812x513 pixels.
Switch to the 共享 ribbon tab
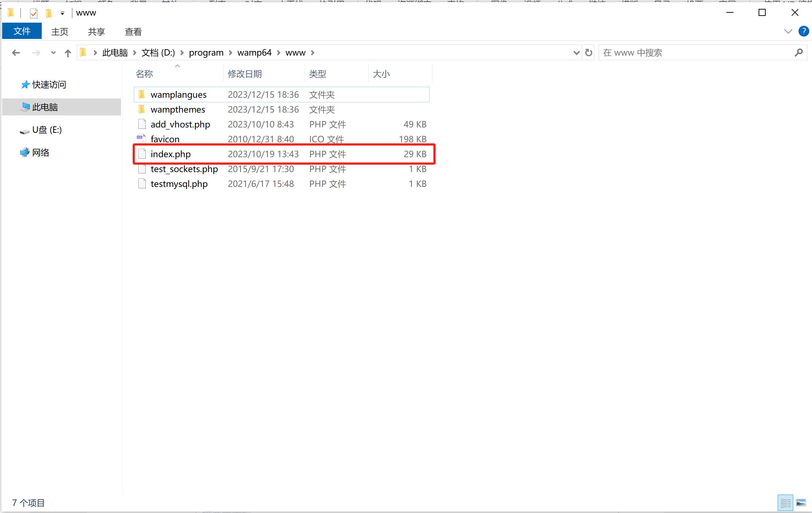[x=96, y=32]
